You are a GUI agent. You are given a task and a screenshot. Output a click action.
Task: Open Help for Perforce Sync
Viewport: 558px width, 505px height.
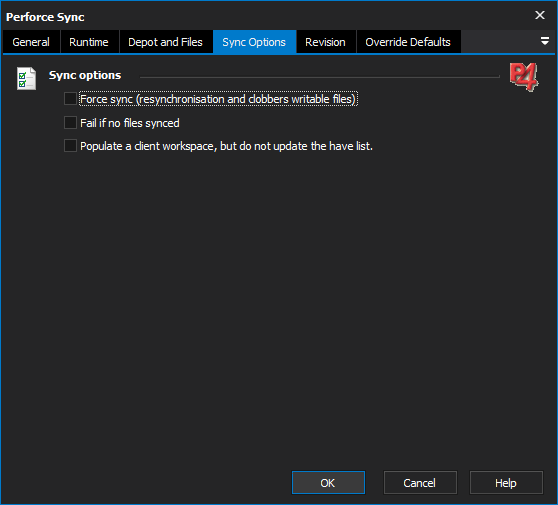pos(506,483)
